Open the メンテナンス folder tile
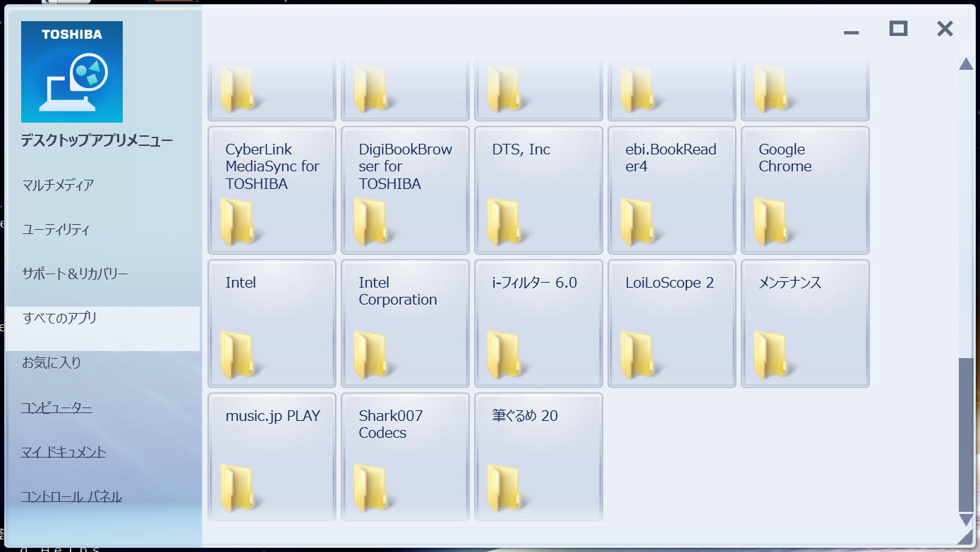This screenshot has height=552, width=980. 805,324
